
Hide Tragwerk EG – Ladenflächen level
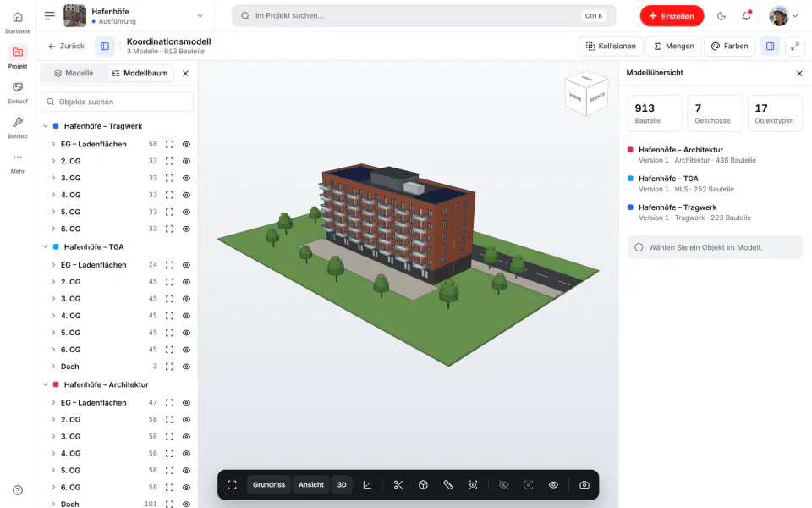point(186,144)
